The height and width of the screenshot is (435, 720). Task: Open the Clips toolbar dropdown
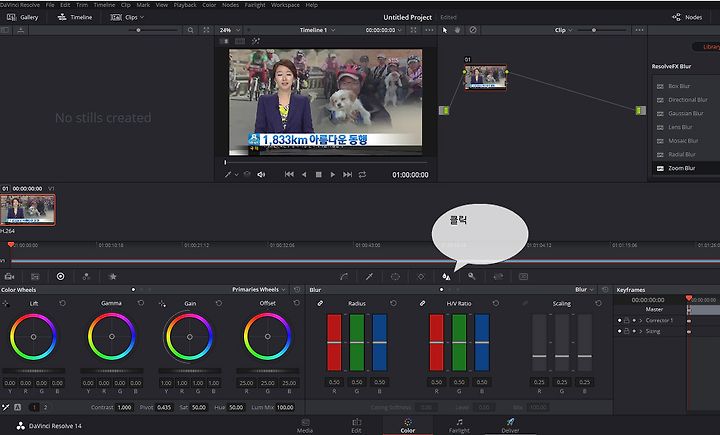coord(128,17)
